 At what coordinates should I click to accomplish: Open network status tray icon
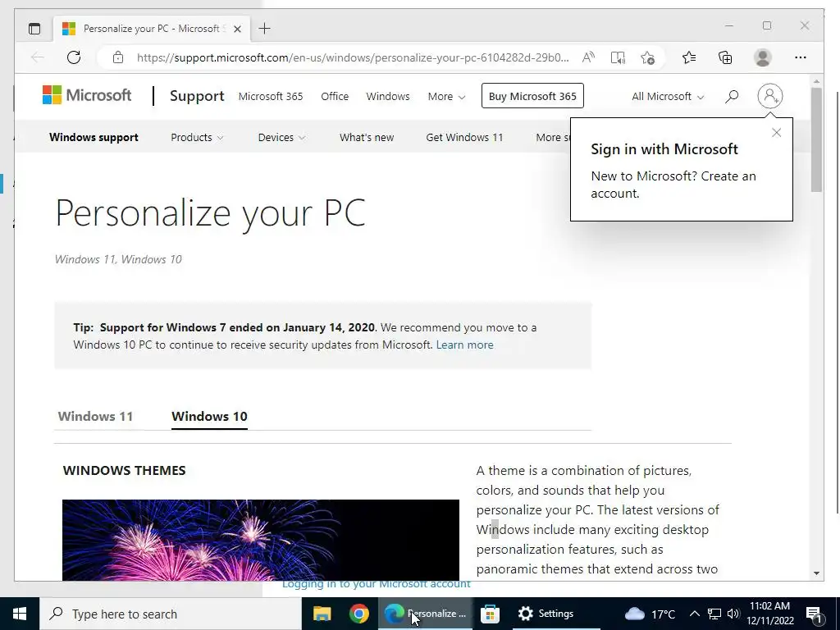[x=714, y=614]
